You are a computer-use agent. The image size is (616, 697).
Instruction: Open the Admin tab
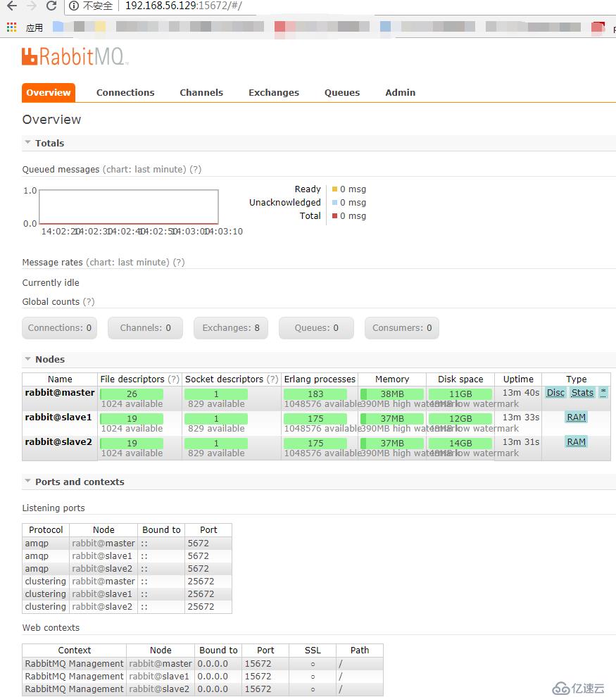click(x=401, y=92)
